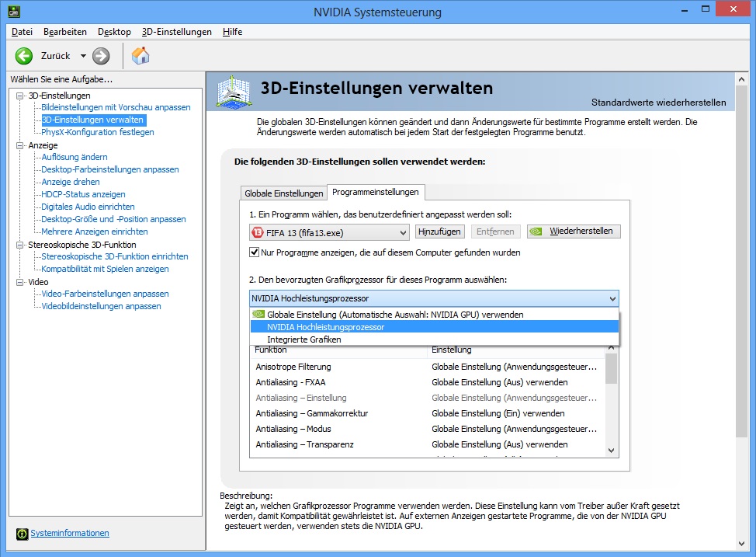The image size is (756, 557).
Task: Select Integrierte Grafiken option
Action: click(x=434, y=339)
